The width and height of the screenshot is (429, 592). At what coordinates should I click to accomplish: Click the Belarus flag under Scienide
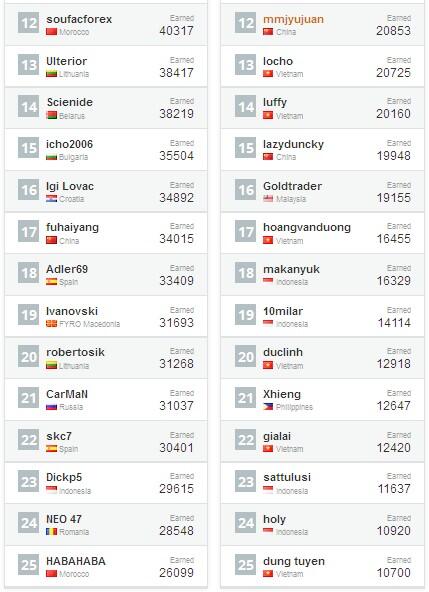pyautogui.click(x=51, y=115)
